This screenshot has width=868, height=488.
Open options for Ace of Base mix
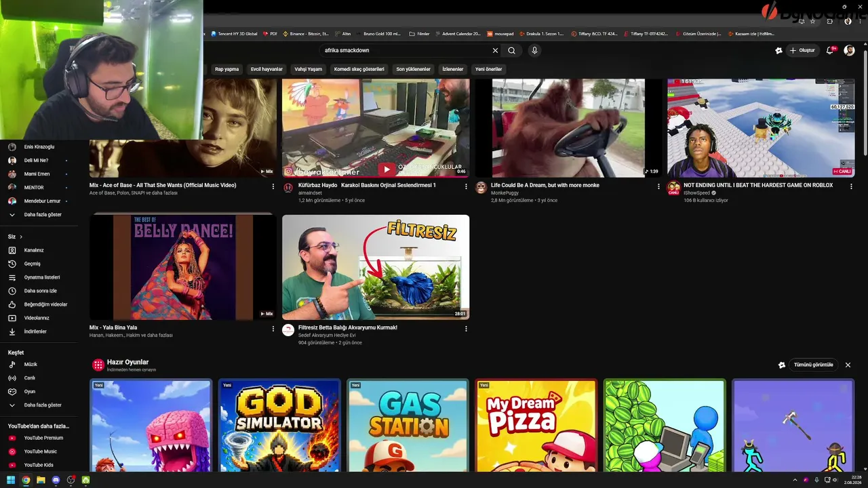click(273, 186)
